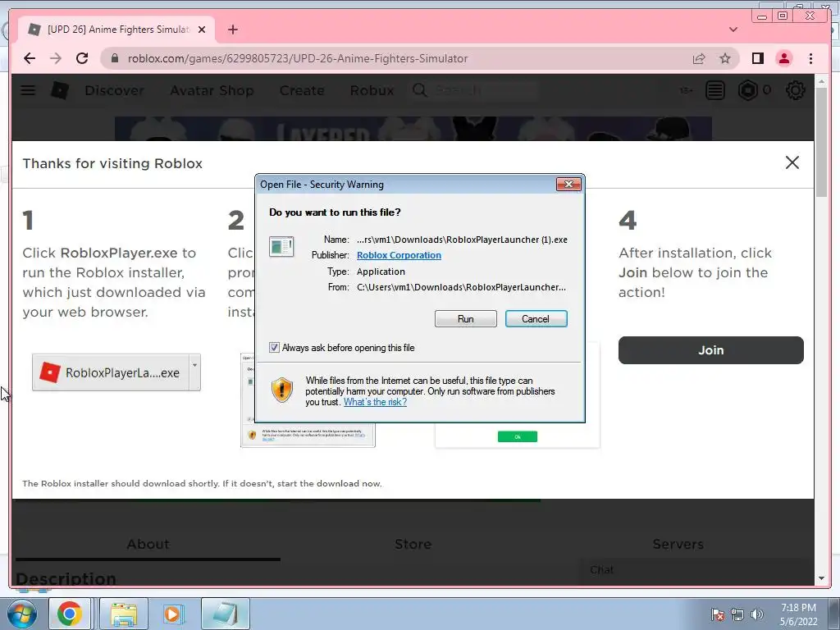The image size is (840, 630).
Task: Open Windows Explorer from the taskbar
Action: pos(124,614)
